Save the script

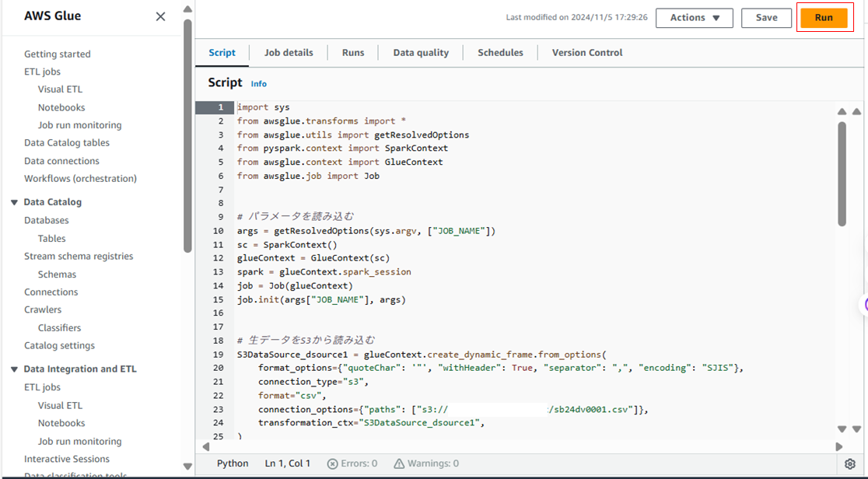767,18
